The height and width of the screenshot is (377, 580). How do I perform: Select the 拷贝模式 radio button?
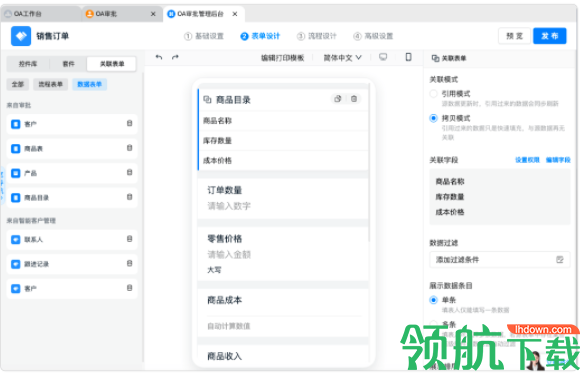[x=434, y=118]
